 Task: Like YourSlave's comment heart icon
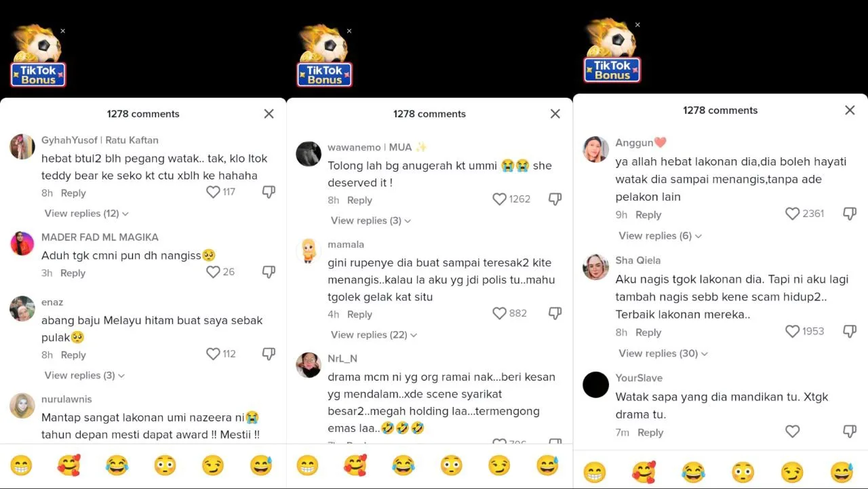click(x=792, y=431)
